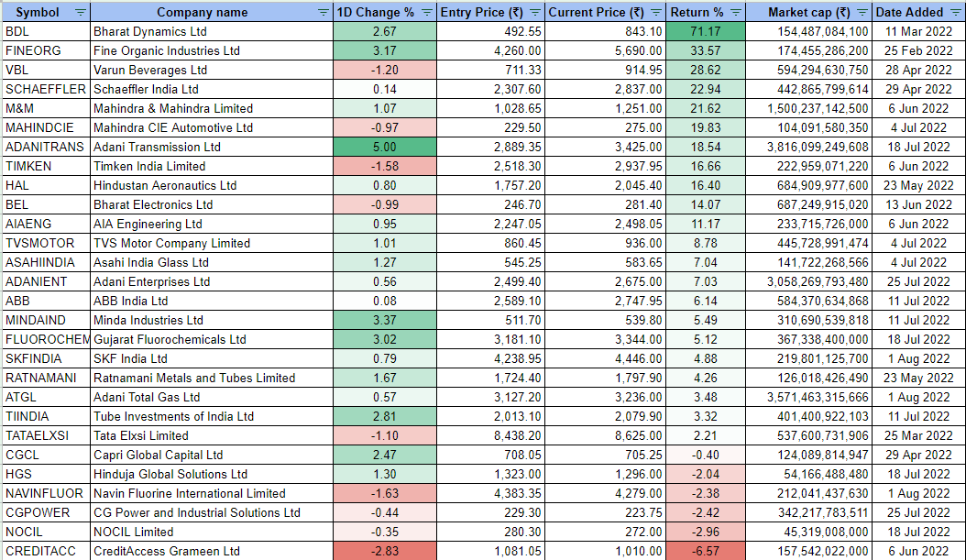Click the CREDITACC symbol cell
This screenshot has width=966, height=560.
point(46,552)
